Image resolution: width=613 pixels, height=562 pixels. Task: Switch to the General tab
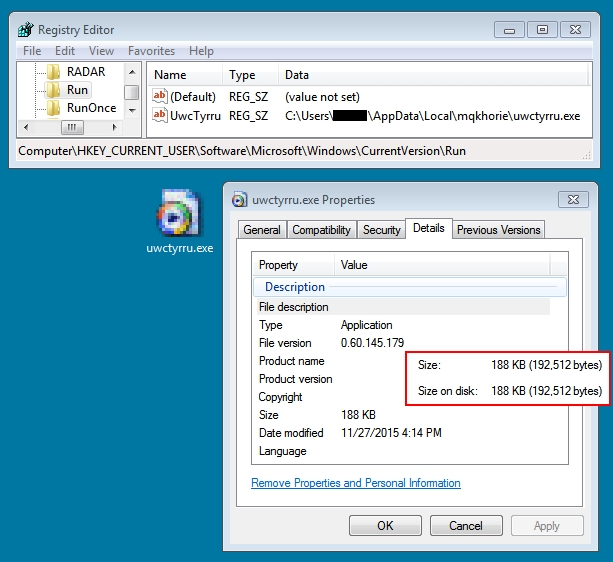(x=262, y=229)
